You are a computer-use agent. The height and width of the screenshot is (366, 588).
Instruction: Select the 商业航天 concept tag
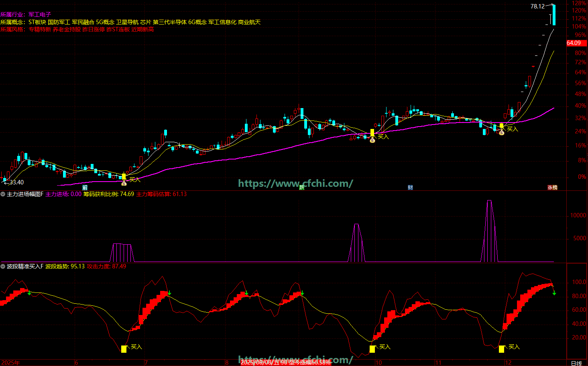point(249,22)
